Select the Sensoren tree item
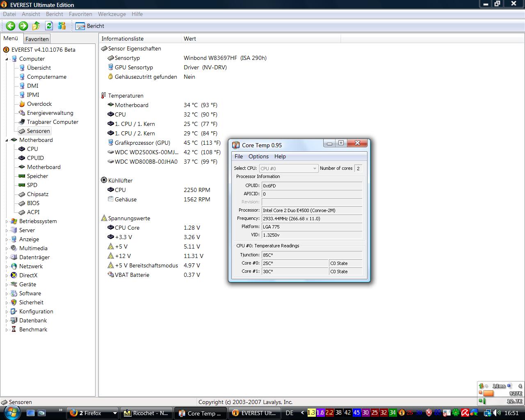Image resolution: width=525 pixels, height=420 pixels. pyautogui.click(x=38, y=131)
